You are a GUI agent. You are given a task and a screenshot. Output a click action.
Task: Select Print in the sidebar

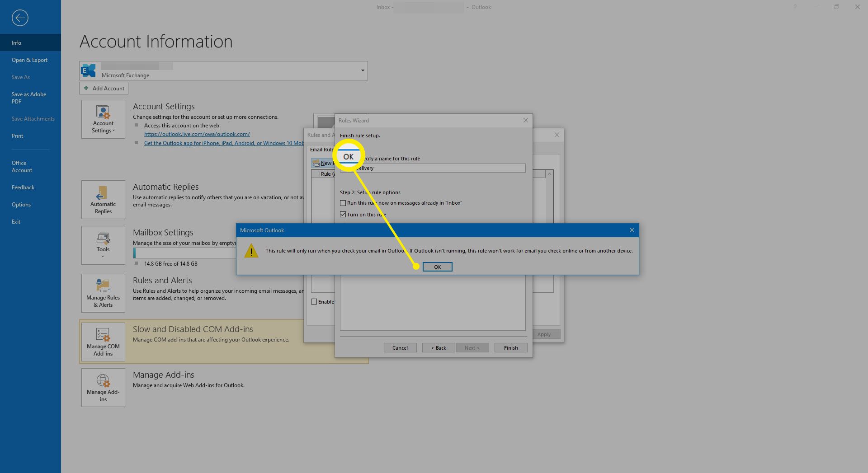tap(30, 136)
